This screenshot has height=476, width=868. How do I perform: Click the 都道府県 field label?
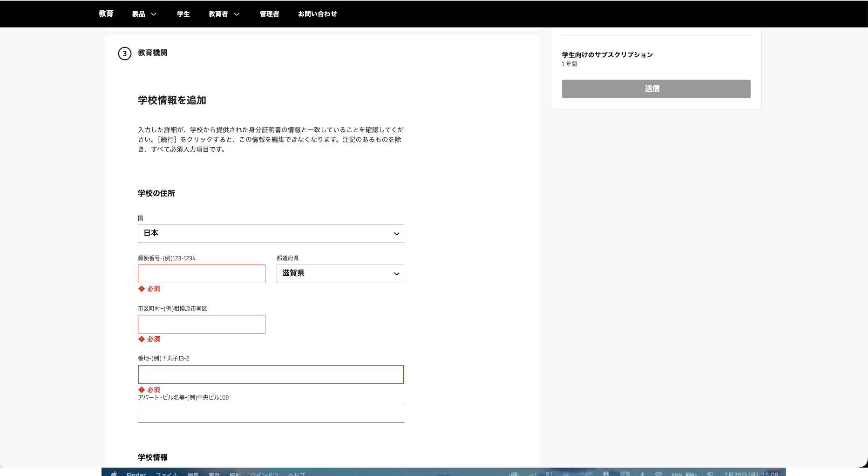(x=287, y=258)
